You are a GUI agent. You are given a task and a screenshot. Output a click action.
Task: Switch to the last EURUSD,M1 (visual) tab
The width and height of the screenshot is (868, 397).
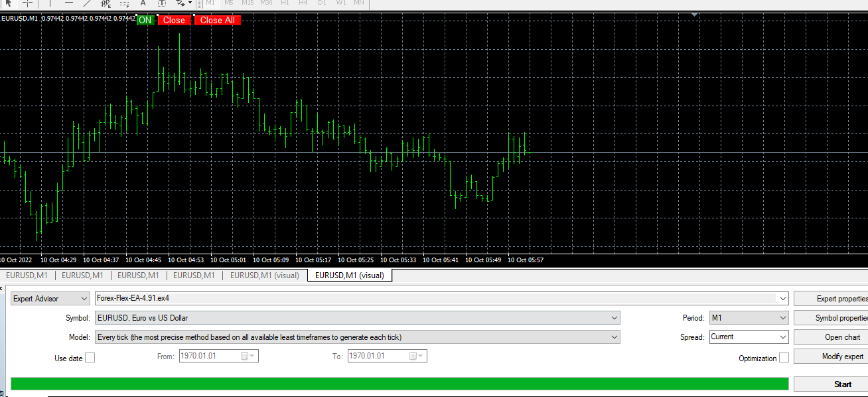click(x=350, y=275)
